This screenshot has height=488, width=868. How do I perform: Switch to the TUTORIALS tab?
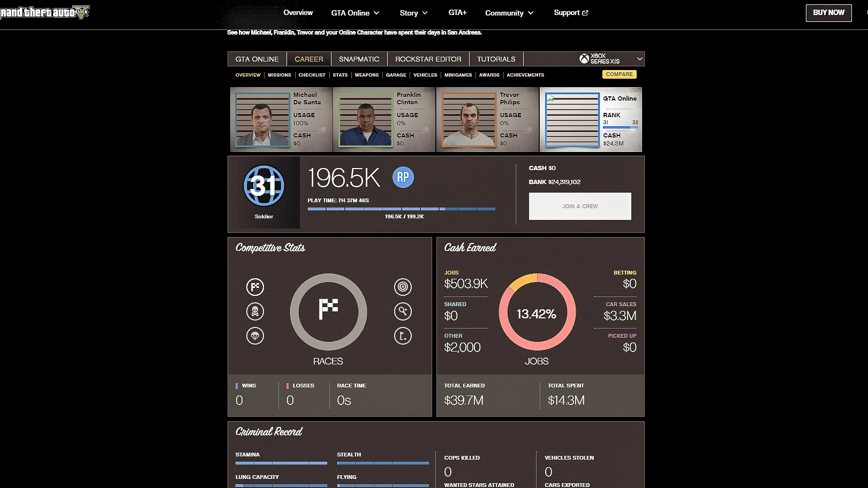[496, 59]
